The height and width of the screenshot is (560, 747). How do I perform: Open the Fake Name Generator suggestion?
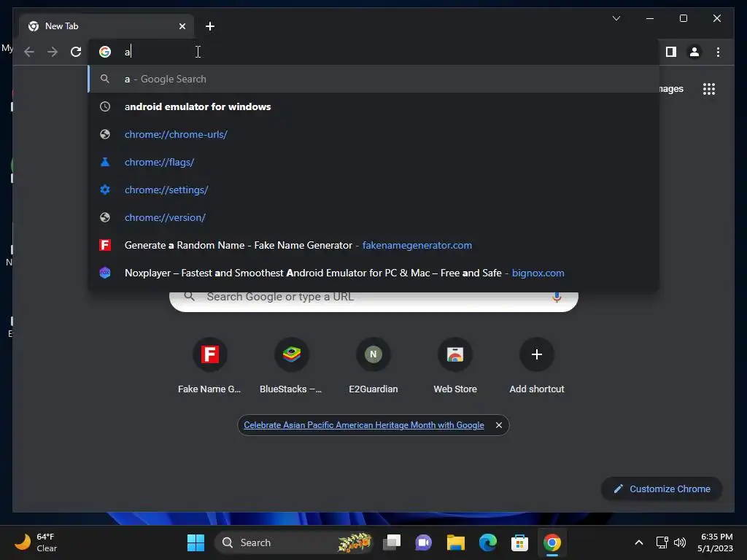click(x=373, y=245)
